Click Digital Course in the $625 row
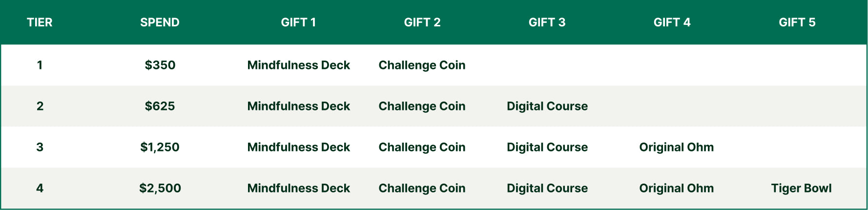The height and width of the screenshot is (210, 868). pyautogui.click(x=547, y=106)
